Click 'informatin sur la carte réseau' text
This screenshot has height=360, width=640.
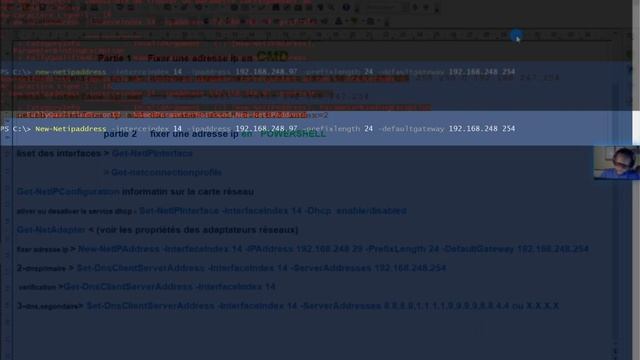pyautogui.click(x=188, y=192)
